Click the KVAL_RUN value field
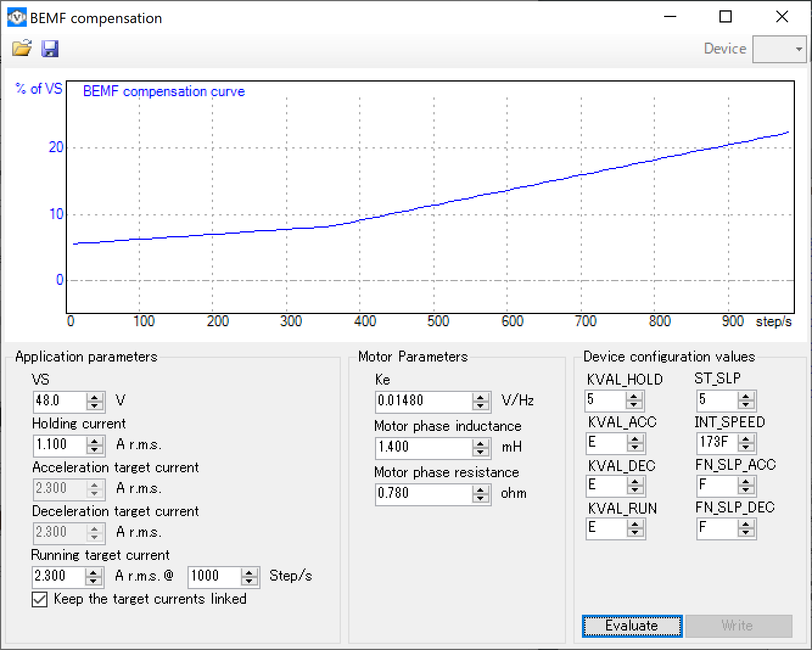Viewport: 812px width, 650px height. (606, 528)
